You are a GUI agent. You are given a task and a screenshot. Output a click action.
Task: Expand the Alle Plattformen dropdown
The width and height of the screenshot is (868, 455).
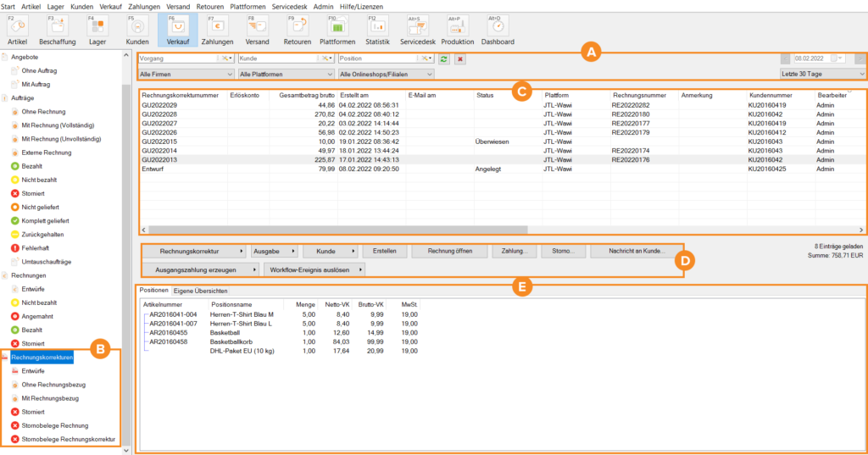286,75
